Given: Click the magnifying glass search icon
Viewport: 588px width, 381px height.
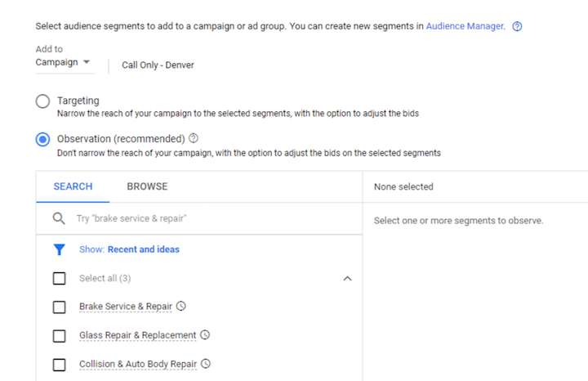Looking at the screenshot, I should [59, 218].
